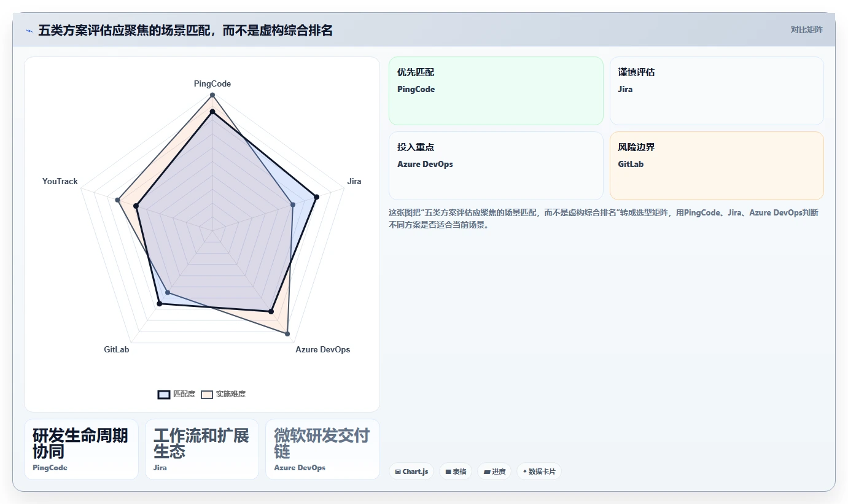This screenshot has width=848, height=504.
Task: Open the 投入重点 Azure DevOps card
Action: [x=496, y=166]
